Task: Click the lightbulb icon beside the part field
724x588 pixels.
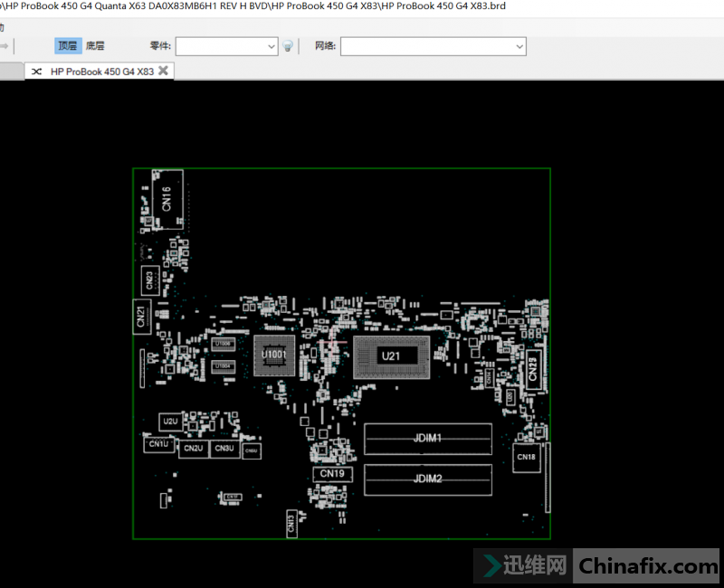Action: (288, 46)
